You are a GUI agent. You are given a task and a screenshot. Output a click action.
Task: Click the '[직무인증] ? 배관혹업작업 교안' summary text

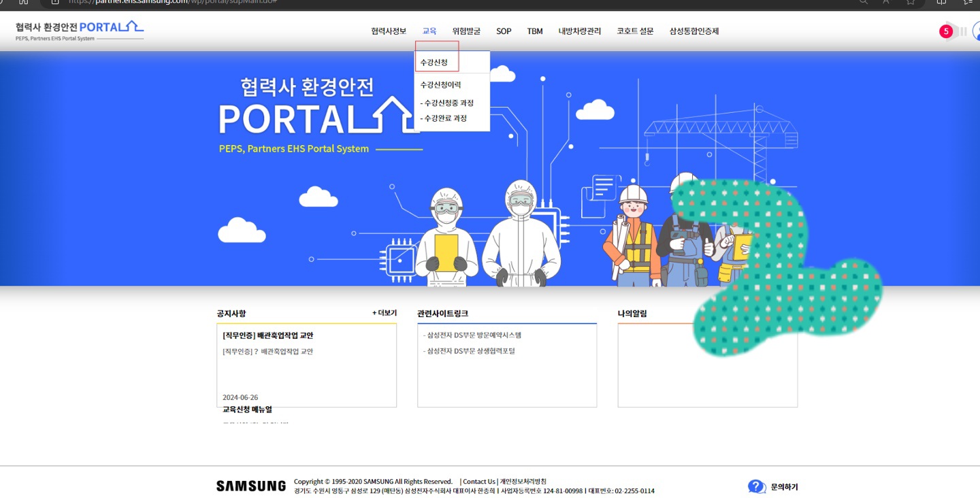[x=268, y=352]
